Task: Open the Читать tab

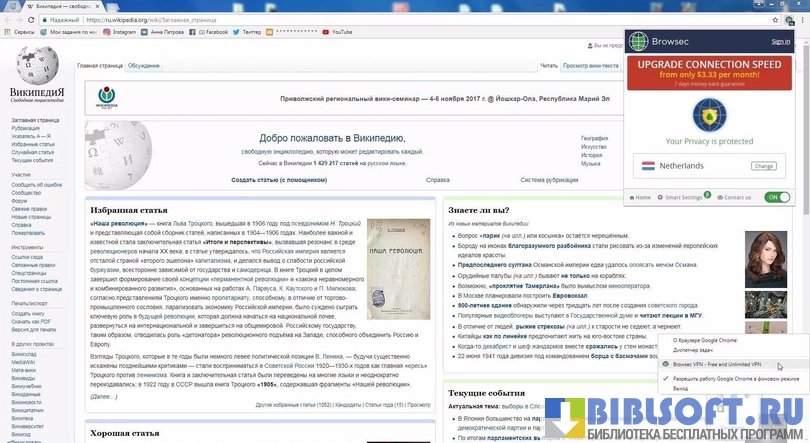Action: coord(549,66)
